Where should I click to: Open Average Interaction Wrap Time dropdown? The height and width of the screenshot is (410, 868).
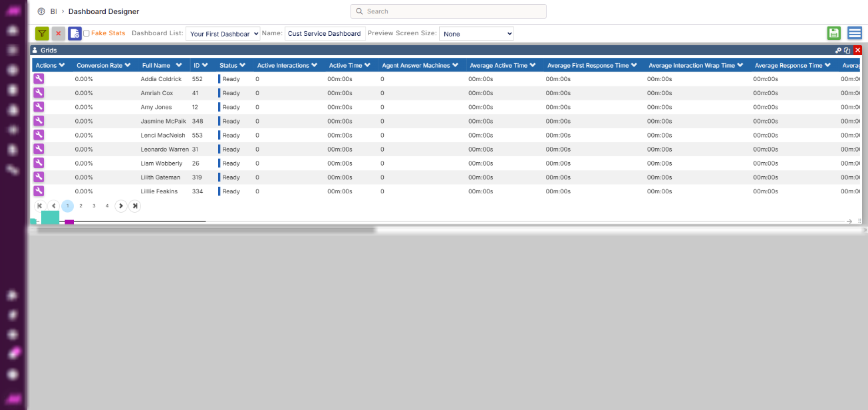pyautogui.click(x=740, y=65)
